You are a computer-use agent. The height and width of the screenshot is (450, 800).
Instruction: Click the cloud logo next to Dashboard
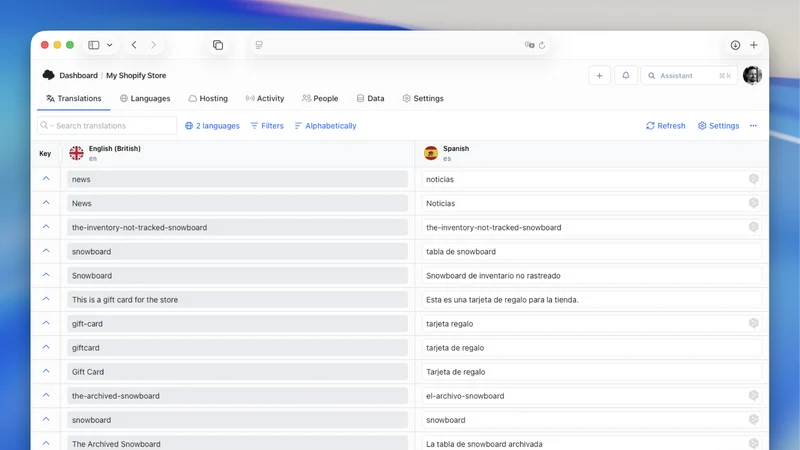(48, 75)
